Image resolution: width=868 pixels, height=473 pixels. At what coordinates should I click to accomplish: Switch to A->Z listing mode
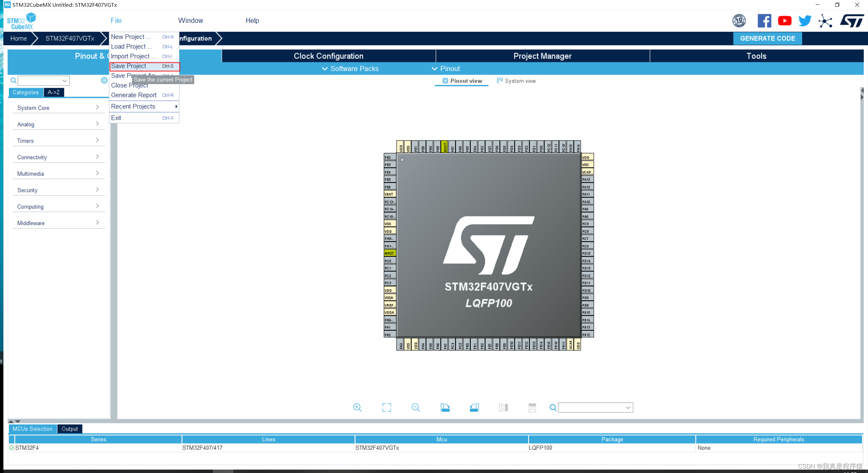(x=54, y=92)
